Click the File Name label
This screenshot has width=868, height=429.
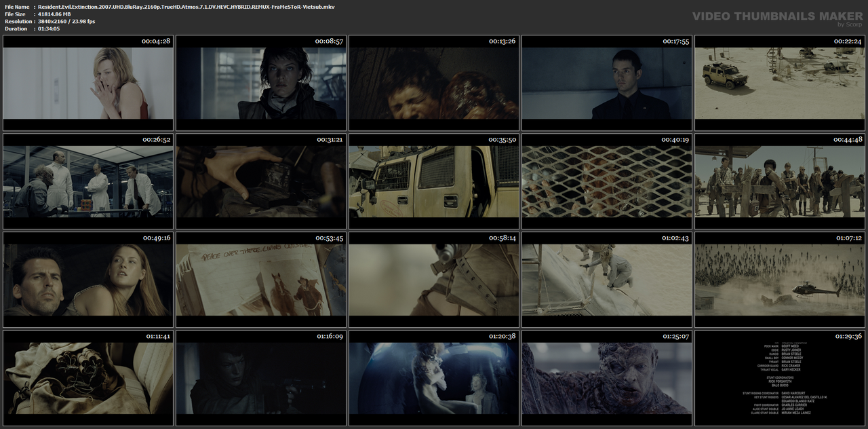click(16, 7)
